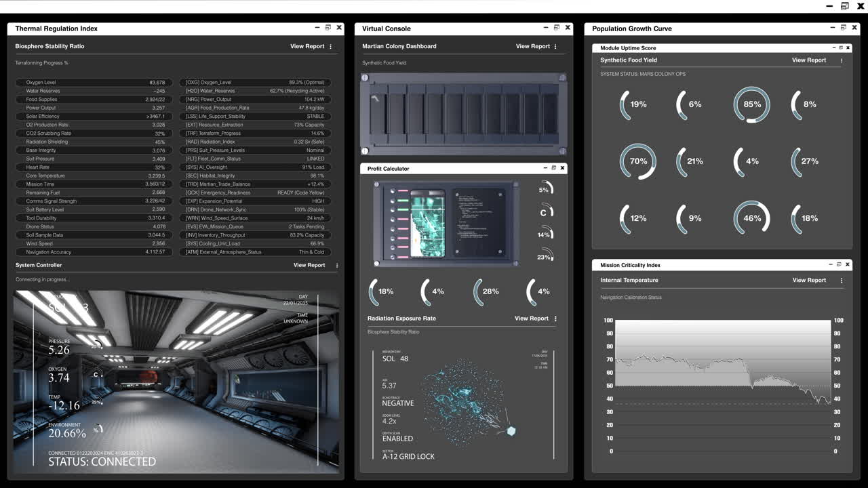868x488 pixels.
Task: Click the C dial in Profit Calculator
Action: [547, 211]
